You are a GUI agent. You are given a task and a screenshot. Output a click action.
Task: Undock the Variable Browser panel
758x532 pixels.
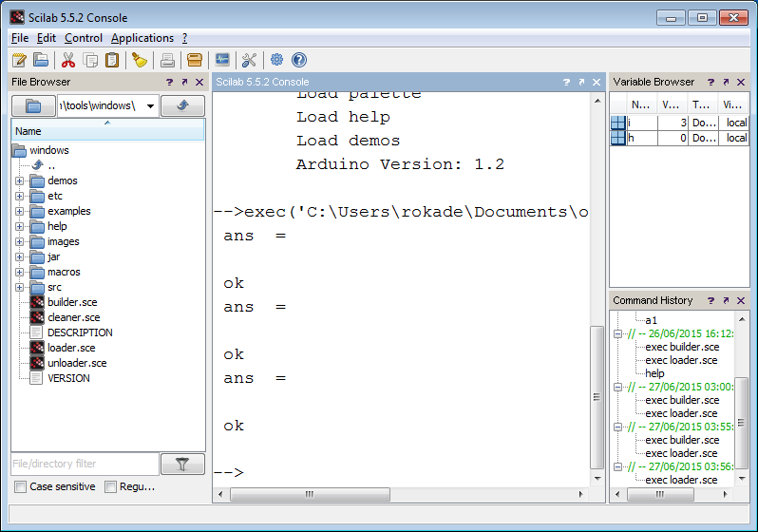pyautogui.click(x=726, y=83)
